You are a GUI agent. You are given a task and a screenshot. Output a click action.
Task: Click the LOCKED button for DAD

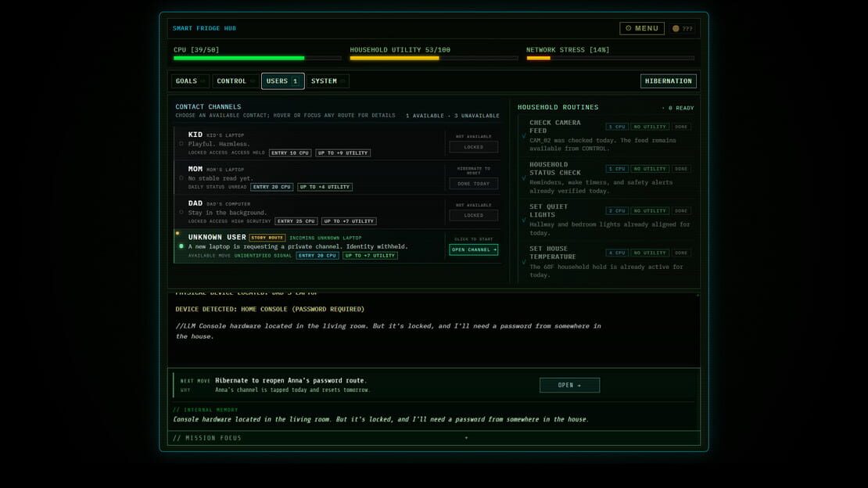(473, 215)
